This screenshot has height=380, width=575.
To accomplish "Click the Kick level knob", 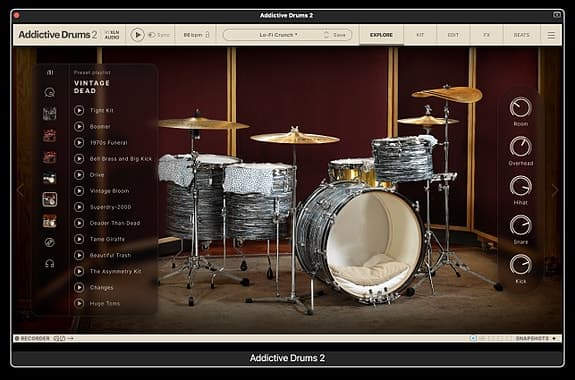I will tap(520, 265).
